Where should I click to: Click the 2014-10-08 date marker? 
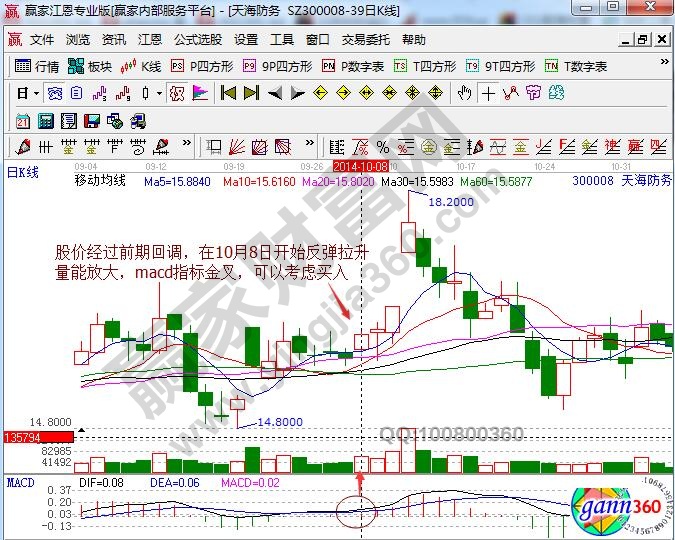click(360, 165)
